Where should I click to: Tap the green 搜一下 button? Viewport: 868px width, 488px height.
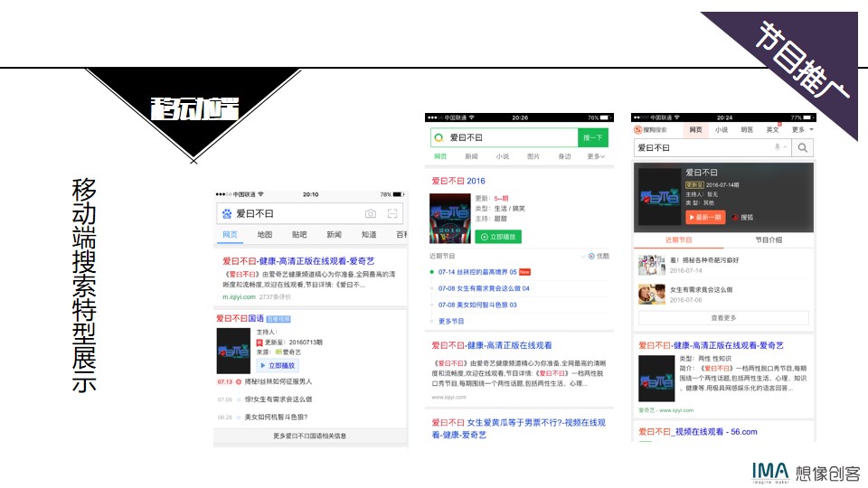[593, 137]
